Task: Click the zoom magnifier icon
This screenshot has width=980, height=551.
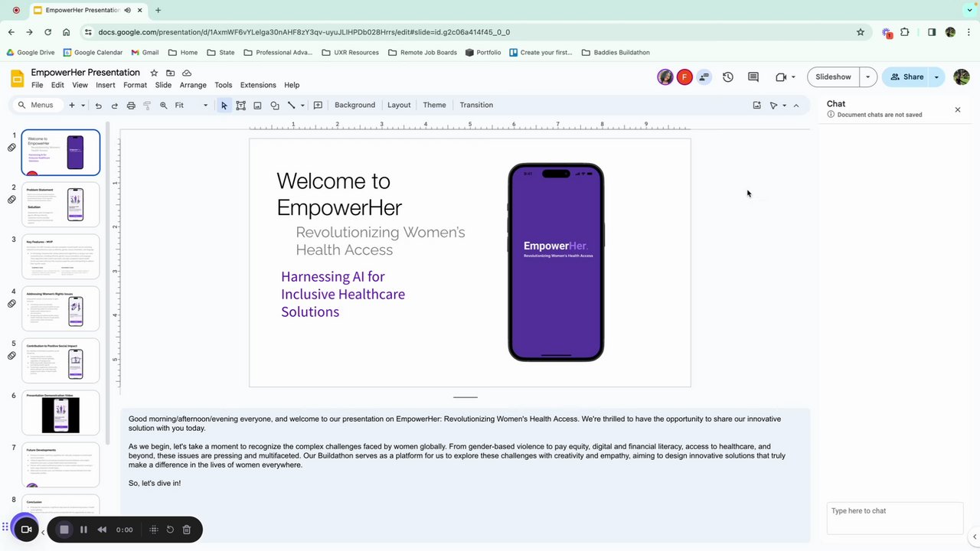Action: click(163, 106)
